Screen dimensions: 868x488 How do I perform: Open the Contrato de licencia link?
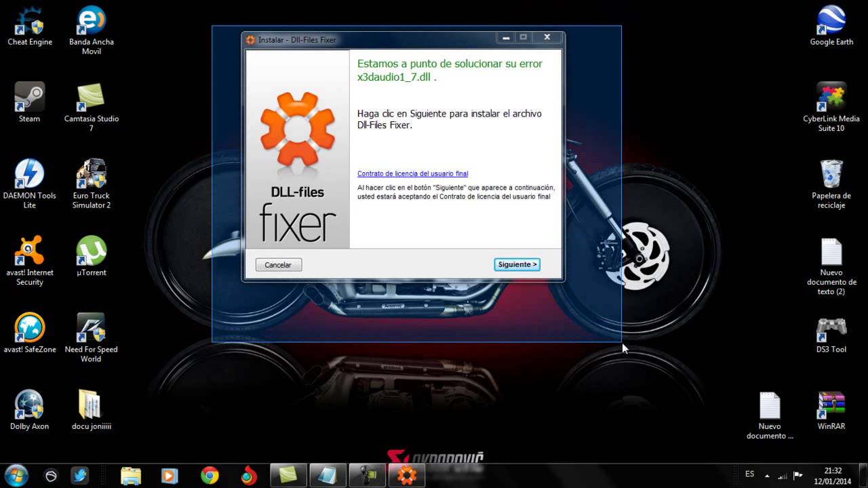point(412,174)
